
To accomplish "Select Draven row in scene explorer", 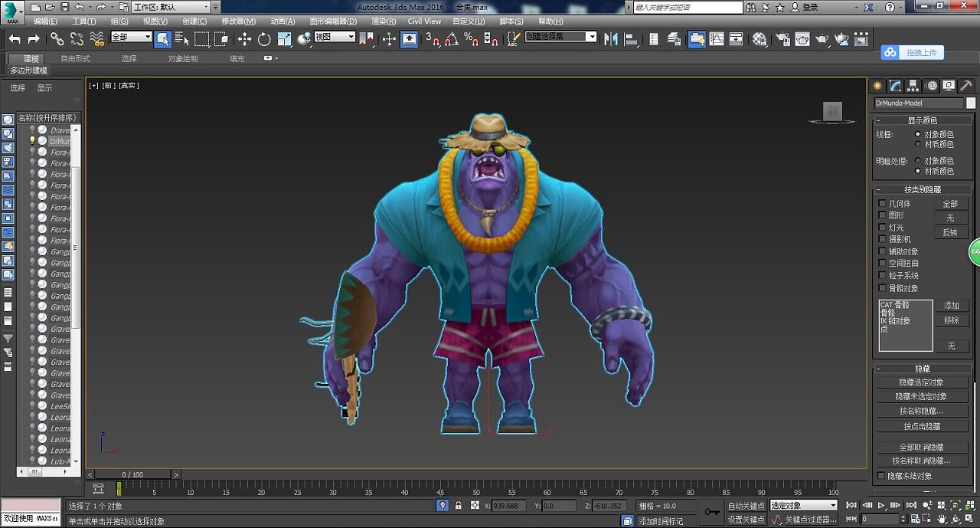I will coord(60,130).
